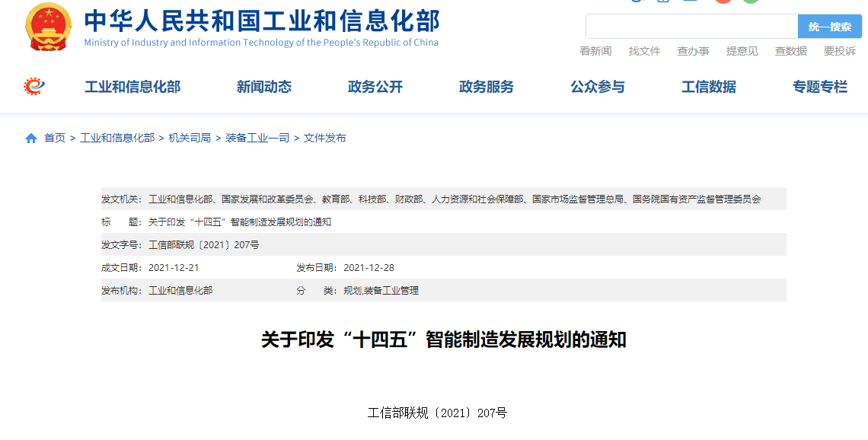This screenshot has height=440, width=868.
Task: Click the 分类 value 规划,装备工业管理
Action: 381,291
